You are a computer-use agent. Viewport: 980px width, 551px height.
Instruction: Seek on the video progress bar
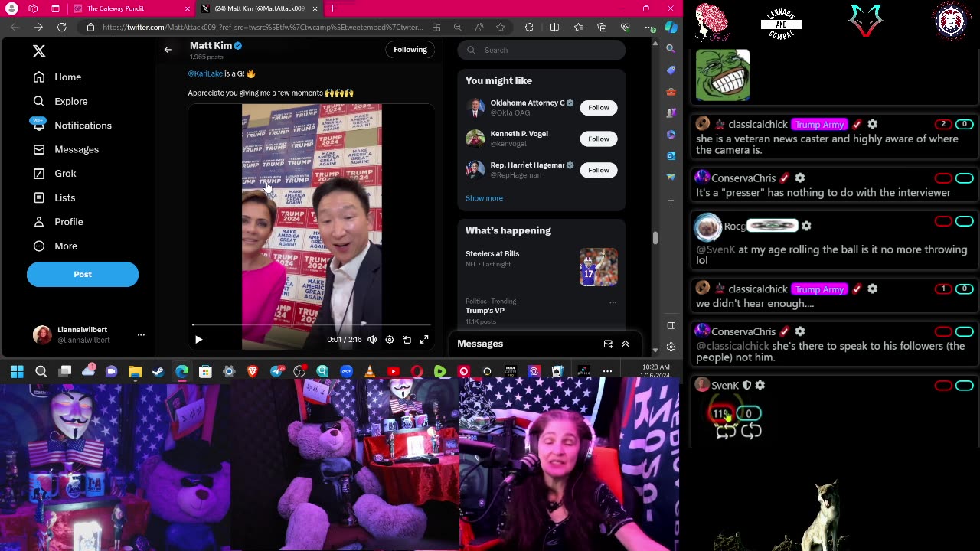point(311,326)
